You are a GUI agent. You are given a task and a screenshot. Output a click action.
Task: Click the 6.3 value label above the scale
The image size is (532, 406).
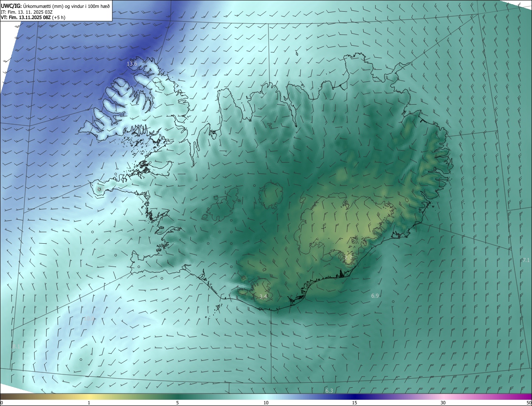[329, 391]
